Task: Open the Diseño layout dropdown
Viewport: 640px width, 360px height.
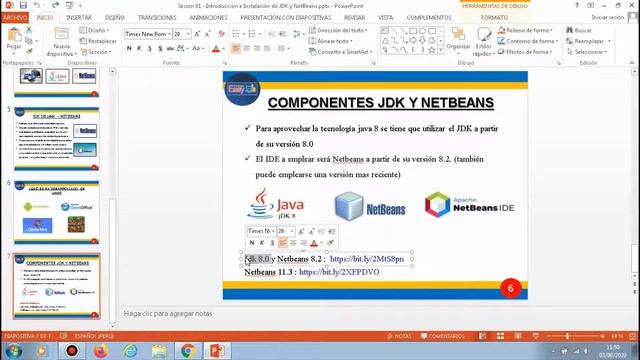Action: point(94,30)
